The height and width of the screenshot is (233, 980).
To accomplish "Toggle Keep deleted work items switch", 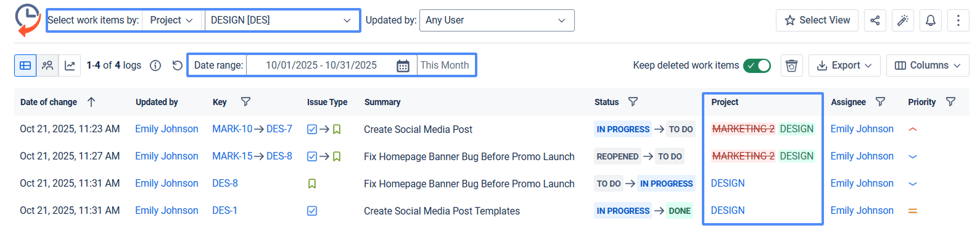I will 757,65.
